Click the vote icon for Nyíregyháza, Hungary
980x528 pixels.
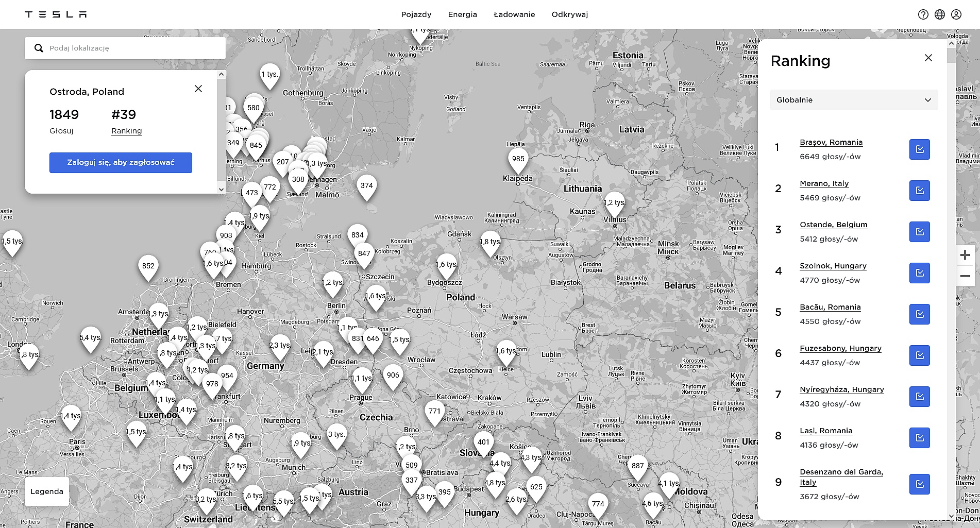pos(920,397)
